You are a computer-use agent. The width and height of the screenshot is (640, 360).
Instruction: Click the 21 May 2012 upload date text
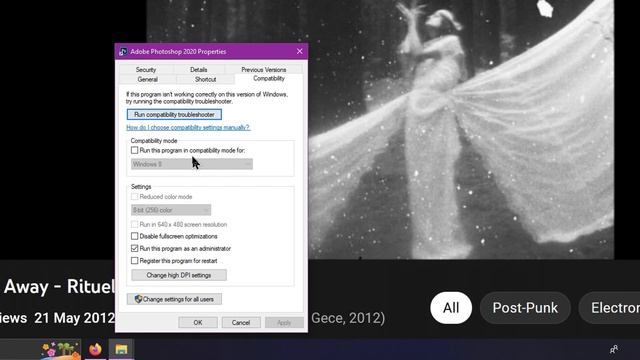74,318
